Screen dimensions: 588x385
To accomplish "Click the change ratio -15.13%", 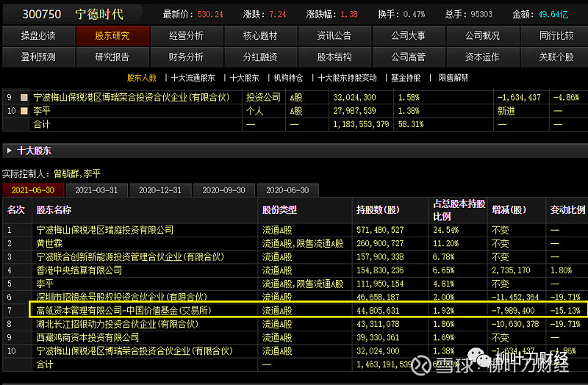I will (x=565, y=310).
